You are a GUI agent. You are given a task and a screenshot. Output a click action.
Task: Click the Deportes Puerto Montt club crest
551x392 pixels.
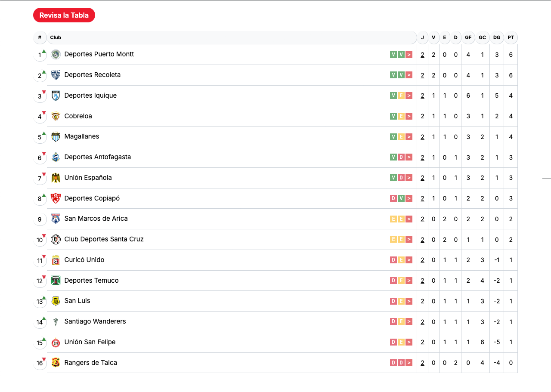[x=56, y=55]
